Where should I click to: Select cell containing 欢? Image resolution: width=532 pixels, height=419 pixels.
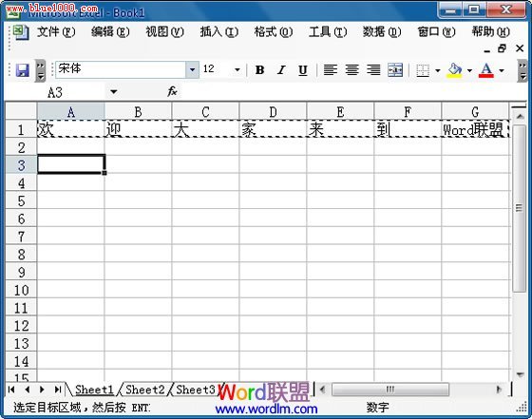tap(70, 129)
